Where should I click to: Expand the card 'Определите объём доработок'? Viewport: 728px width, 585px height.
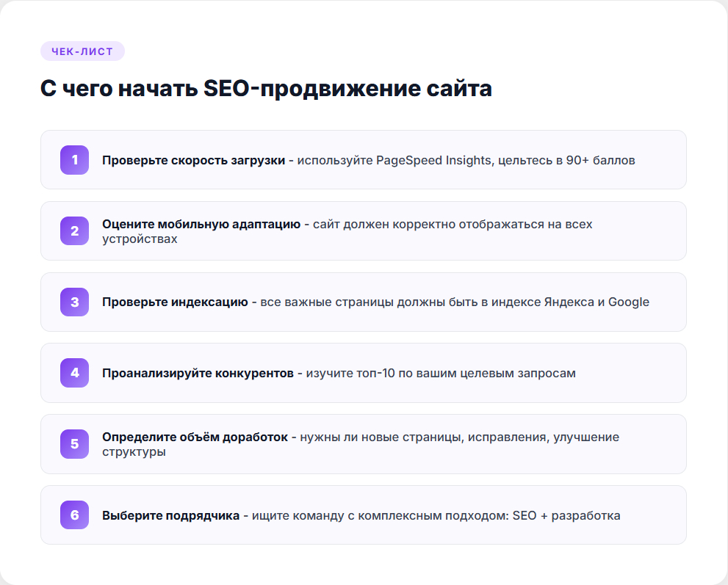click(364, 444)
